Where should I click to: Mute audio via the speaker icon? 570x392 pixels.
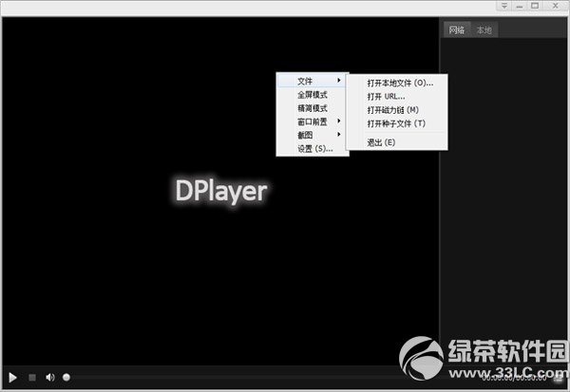click(x=50, y=378)
